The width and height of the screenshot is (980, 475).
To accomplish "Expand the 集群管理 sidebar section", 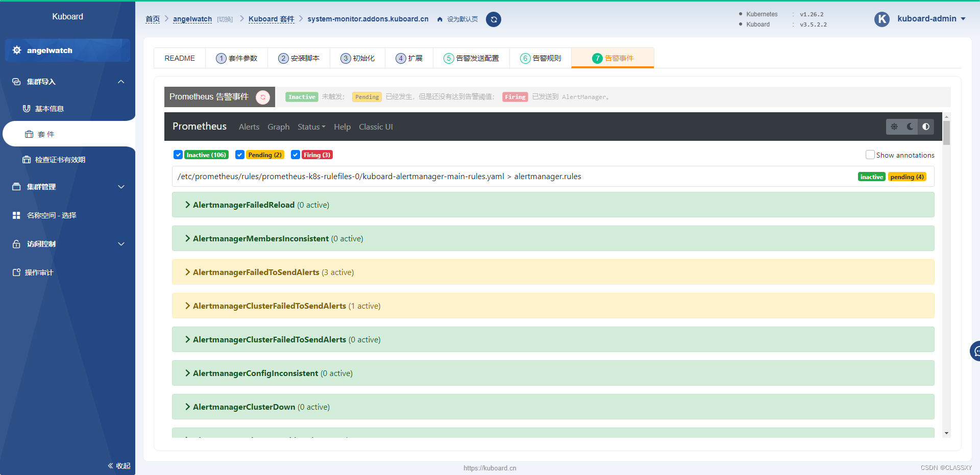I will [121, 187].
